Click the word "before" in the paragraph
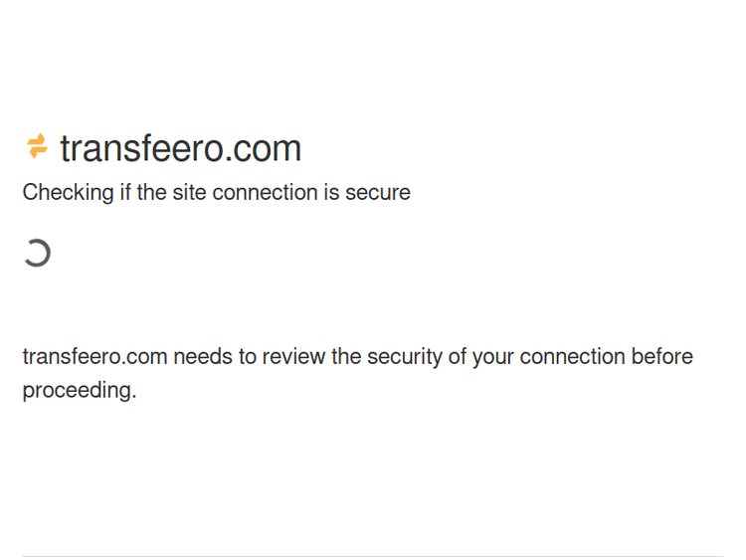Image resolution: width=746 pixels, height=560 pixels. (x=661, y=356)
